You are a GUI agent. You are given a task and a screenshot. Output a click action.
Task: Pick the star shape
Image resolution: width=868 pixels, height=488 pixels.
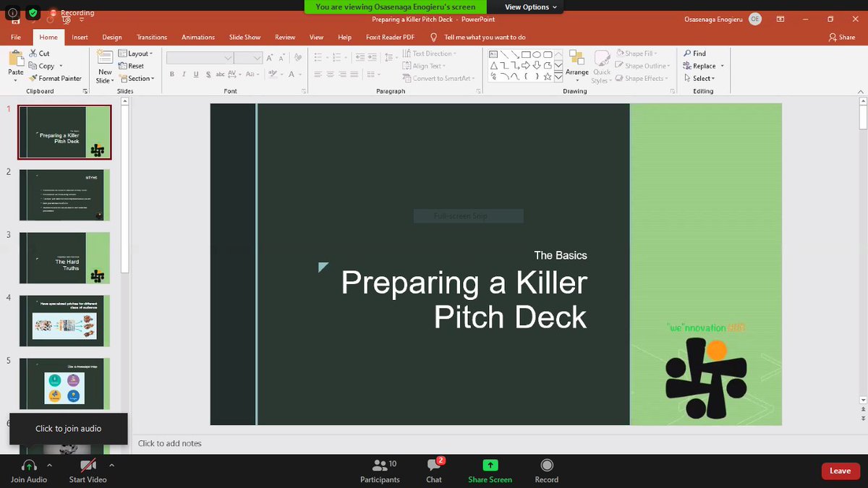pos(548,76)
